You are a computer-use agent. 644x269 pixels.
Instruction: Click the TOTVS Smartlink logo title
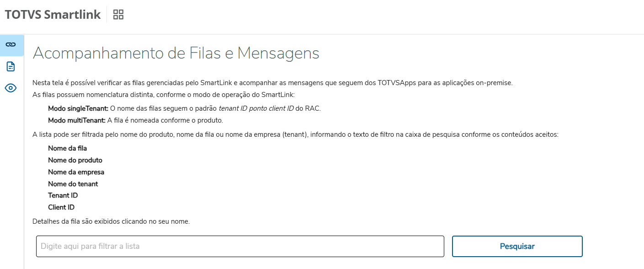click(53, 15)
